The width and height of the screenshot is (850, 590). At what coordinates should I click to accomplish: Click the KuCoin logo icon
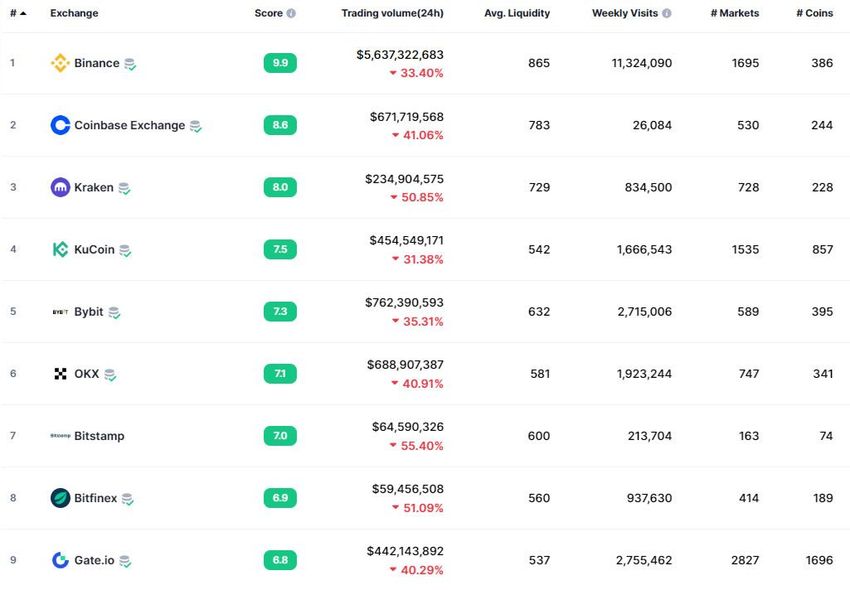point(60,249)
